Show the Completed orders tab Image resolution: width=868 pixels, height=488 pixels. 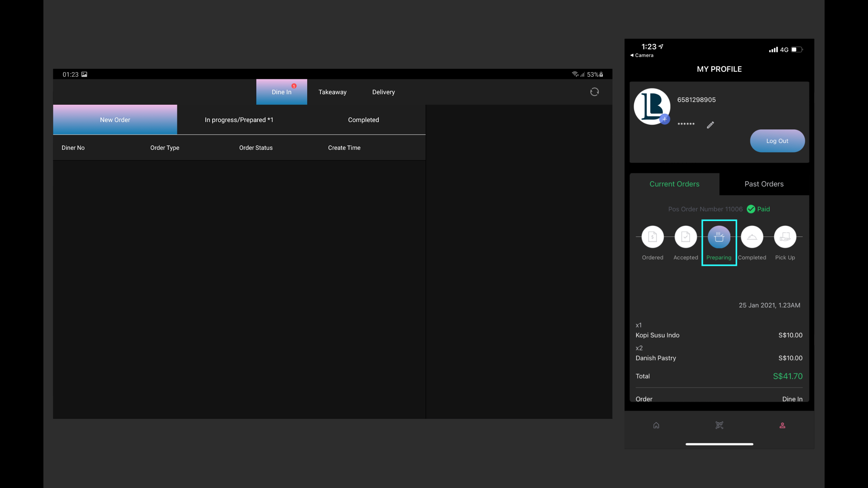(363, 120)
